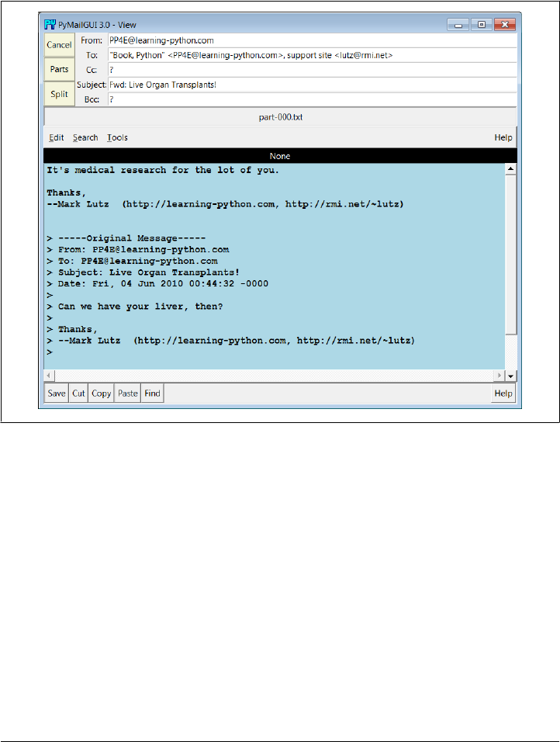Close the PyMailGUI View window

pyautogui.click(x=505, y=25)
